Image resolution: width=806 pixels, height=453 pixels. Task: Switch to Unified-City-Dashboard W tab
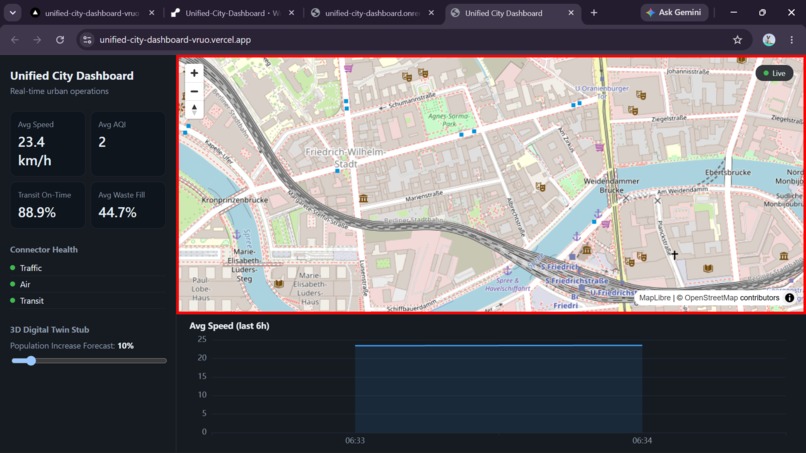[x=232, y=13]
